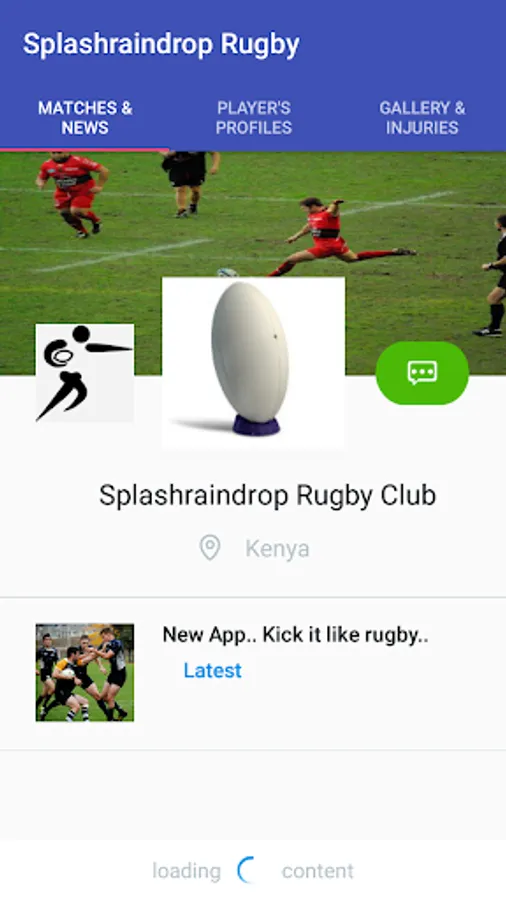The image size is (506, 900).
Task: Tap the Splashraindrop Rugby Club name
Action: [267, 495]
